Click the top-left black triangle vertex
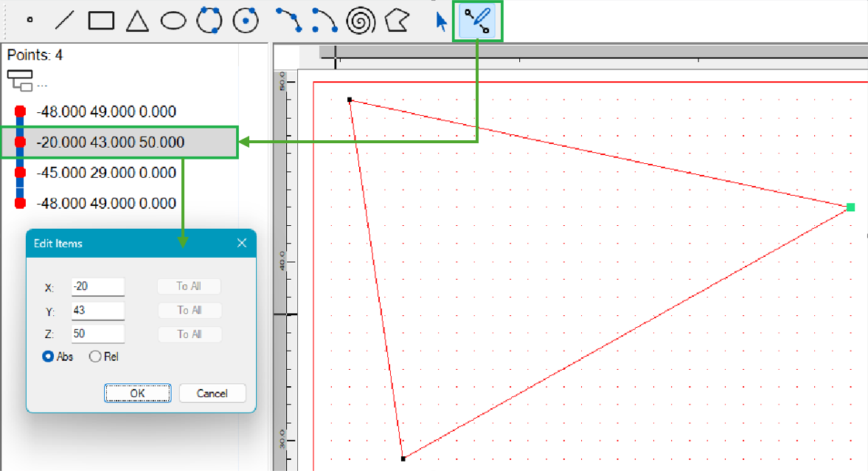The image size is (868, 471). [350, 100]
